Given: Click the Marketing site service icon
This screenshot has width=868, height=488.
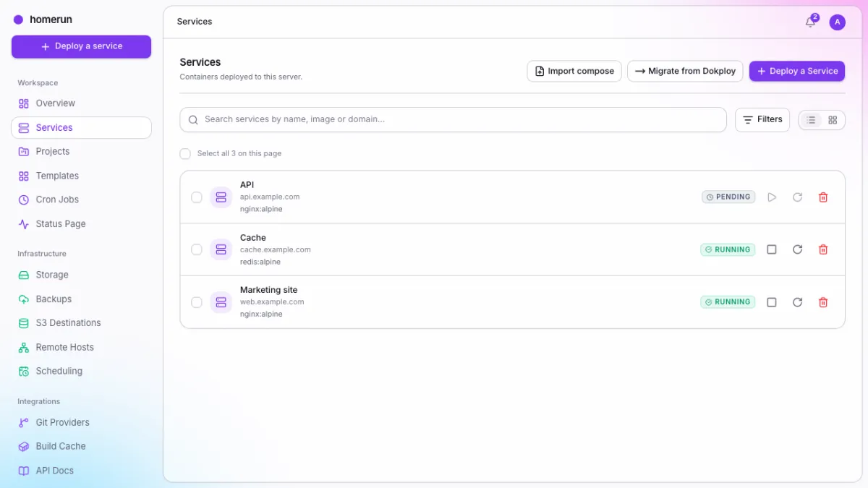Looking at the screenshot, I should (221, 302).
